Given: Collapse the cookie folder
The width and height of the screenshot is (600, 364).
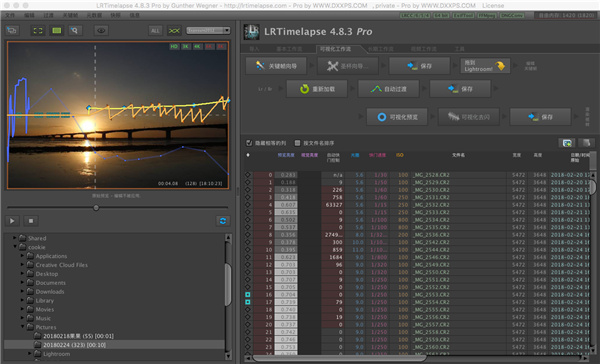Looking at the screenshot, I should pyautogui.click(x=15, y=246).
